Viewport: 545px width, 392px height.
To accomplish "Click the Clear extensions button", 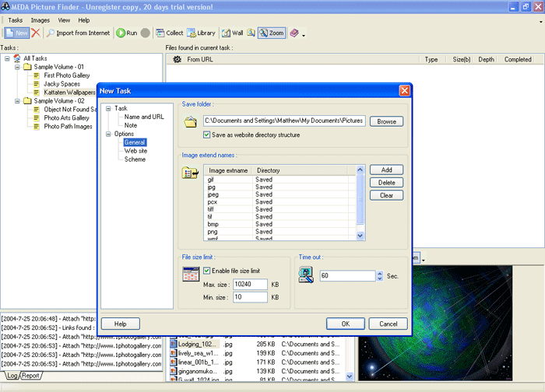I will 386,195.
